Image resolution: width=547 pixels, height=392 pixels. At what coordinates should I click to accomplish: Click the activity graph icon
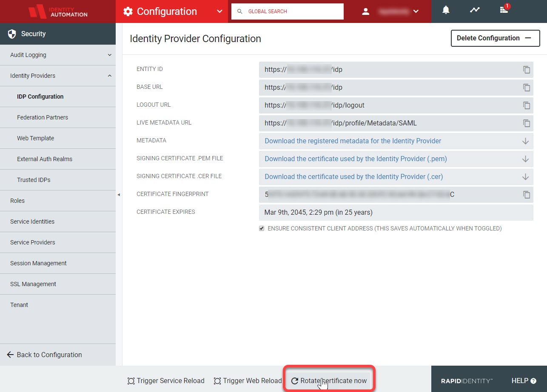click(475, 10)
